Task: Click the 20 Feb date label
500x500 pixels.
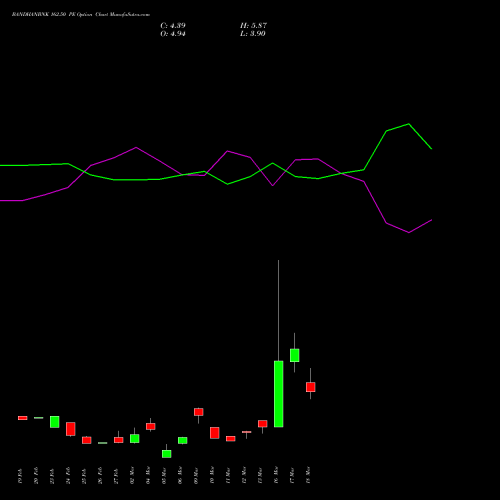Action: click(x=36, y=476)
